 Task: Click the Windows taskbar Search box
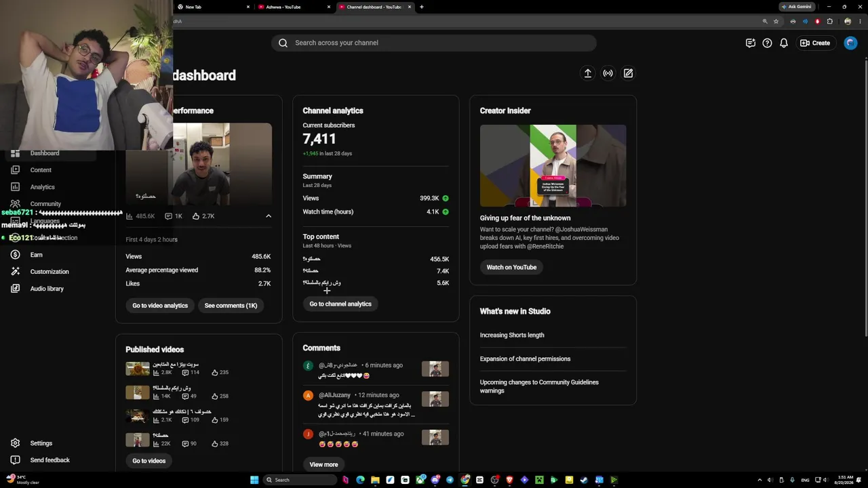tap(299, 480)
